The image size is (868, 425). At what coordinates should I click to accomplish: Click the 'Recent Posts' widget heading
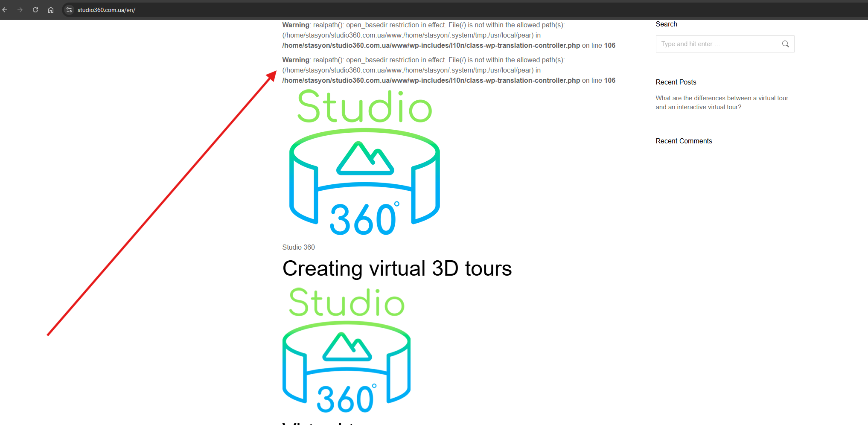676,82
